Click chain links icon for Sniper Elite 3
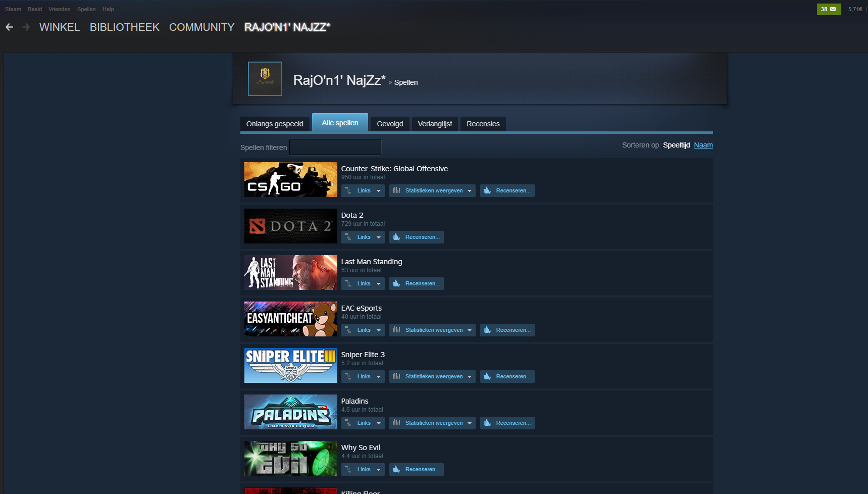The height and width of the screenshot is (494, 868). point(348,376)
